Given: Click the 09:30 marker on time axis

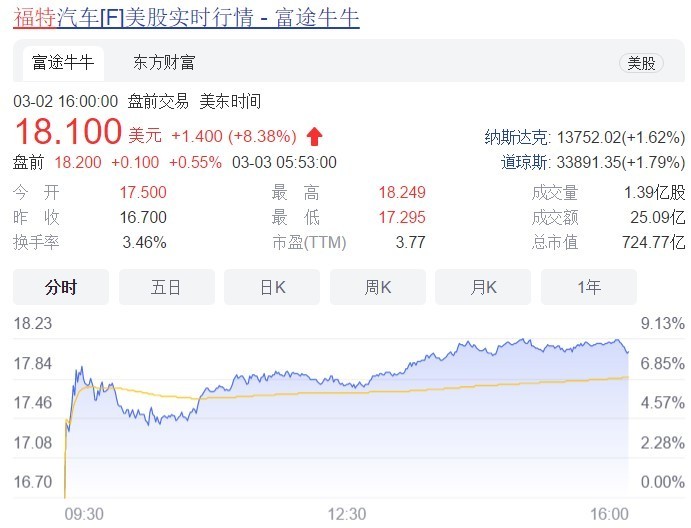Looking at the screenshot, I should coord(84,514).
